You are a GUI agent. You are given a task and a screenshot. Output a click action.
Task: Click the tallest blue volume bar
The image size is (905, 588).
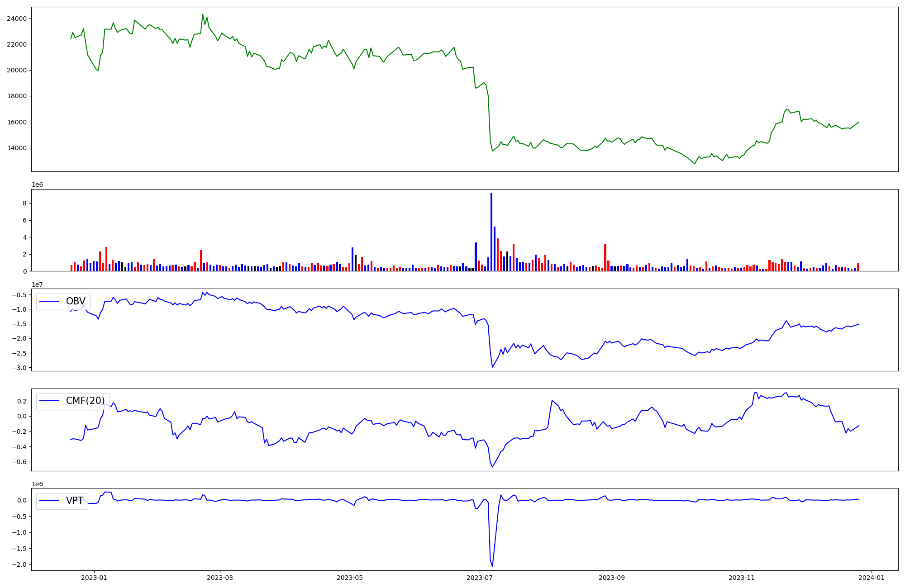491,232
